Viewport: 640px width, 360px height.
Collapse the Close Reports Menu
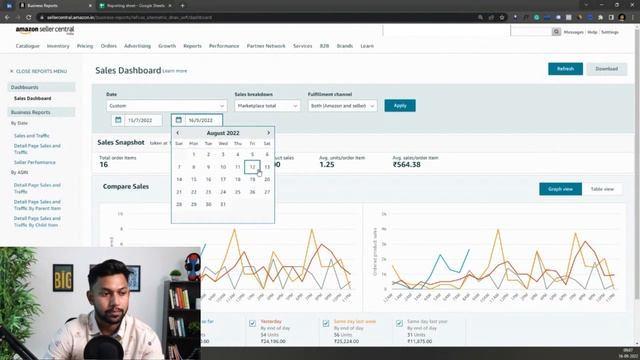pyautogui.click(x=38, y=71)
